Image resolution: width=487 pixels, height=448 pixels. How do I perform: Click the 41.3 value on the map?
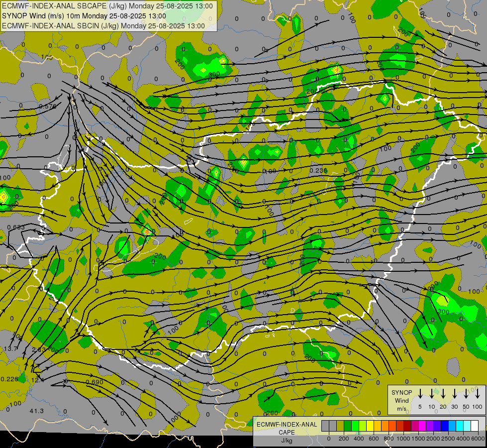[x=37, y=411]
